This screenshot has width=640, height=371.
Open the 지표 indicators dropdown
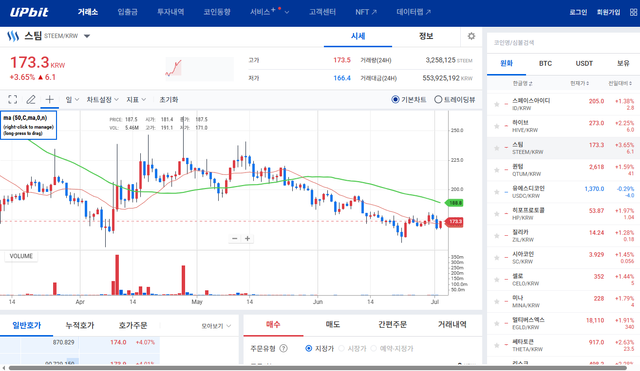(136, 100)
